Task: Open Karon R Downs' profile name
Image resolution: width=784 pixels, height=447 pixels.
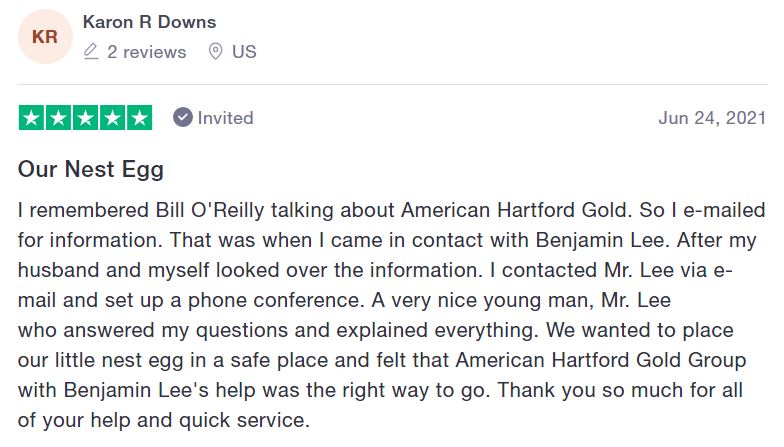Action: click(x=149, y=22)
